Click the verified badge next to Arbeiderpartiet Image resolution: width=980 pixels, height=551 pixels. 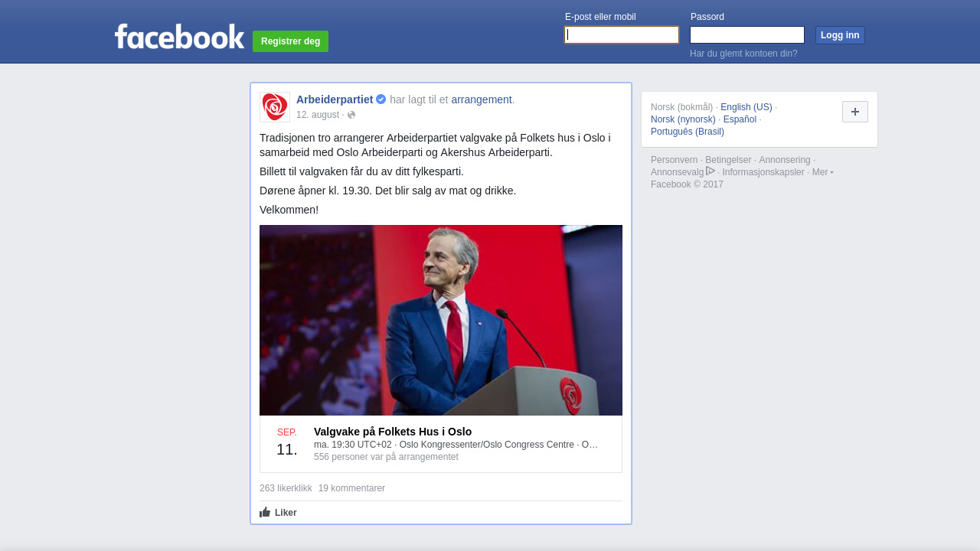pos(381,99)
